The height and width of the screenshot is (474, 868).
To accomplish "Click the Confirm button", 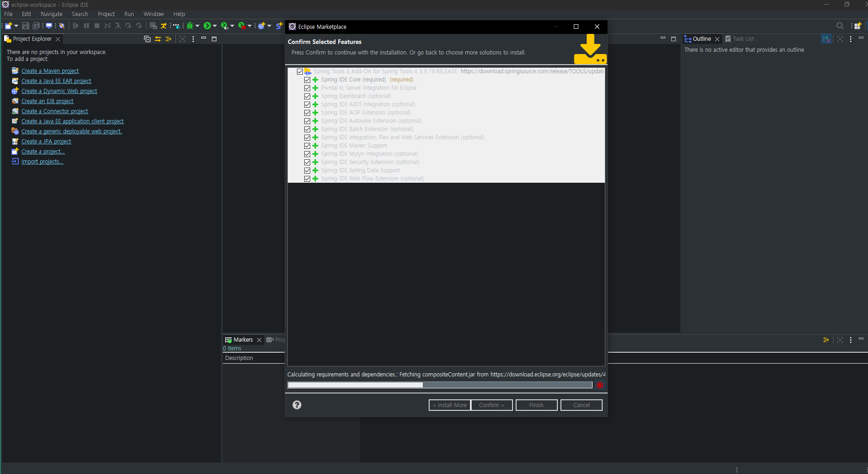I will 491,405.
